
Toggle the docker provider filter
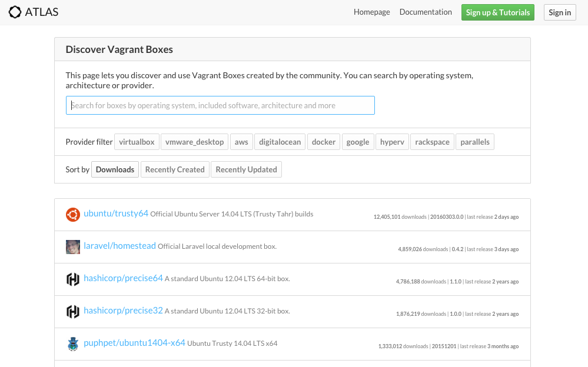[x=324, y=142]
